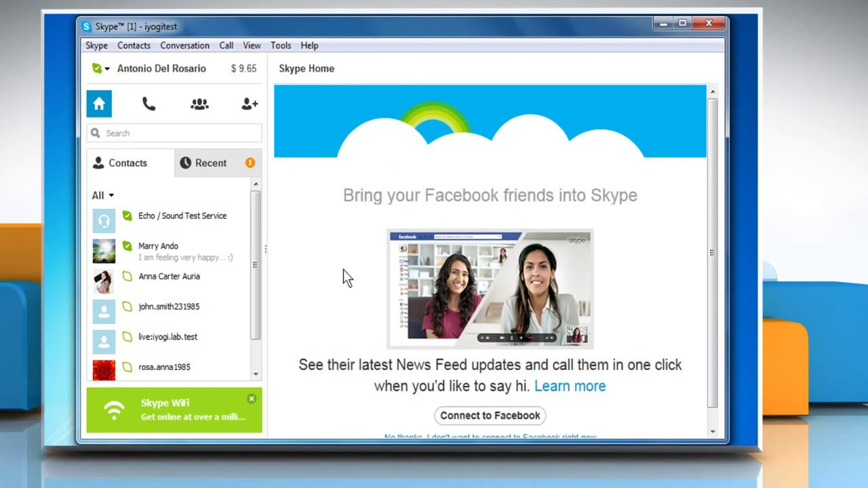Click rosa.anna1985 profile picture
This screenshot has height=488, width=868.
pyautogui.click(x=104, y=370)
